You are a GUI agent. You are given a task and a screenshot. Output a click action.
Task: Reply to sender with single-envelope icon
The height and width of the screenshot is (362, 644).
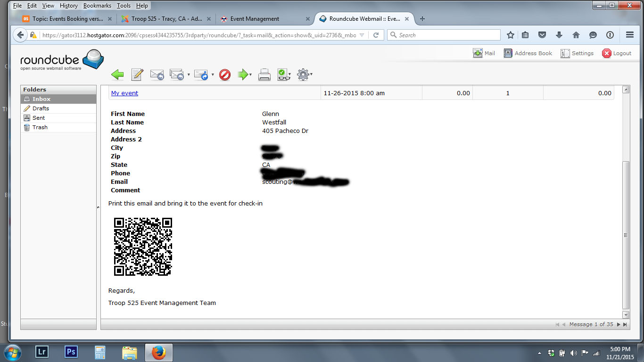(x=157, y=74)
